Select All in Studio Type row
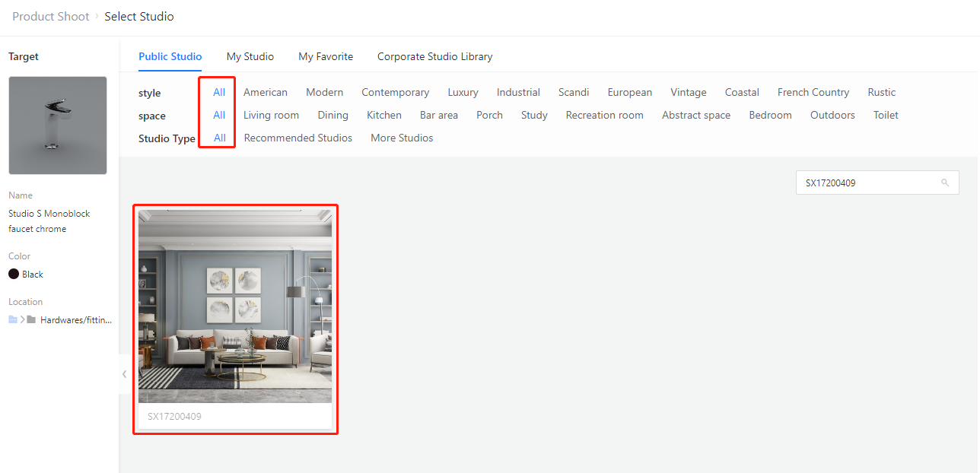Viewport: 980px width, 473px height. point(220,138)
